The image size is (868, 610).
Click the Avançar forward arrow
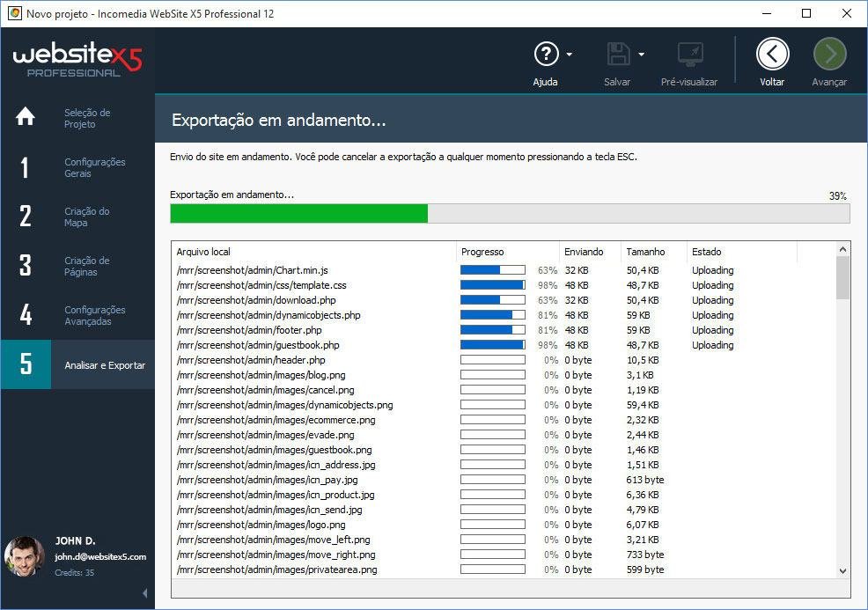[829, 55]
